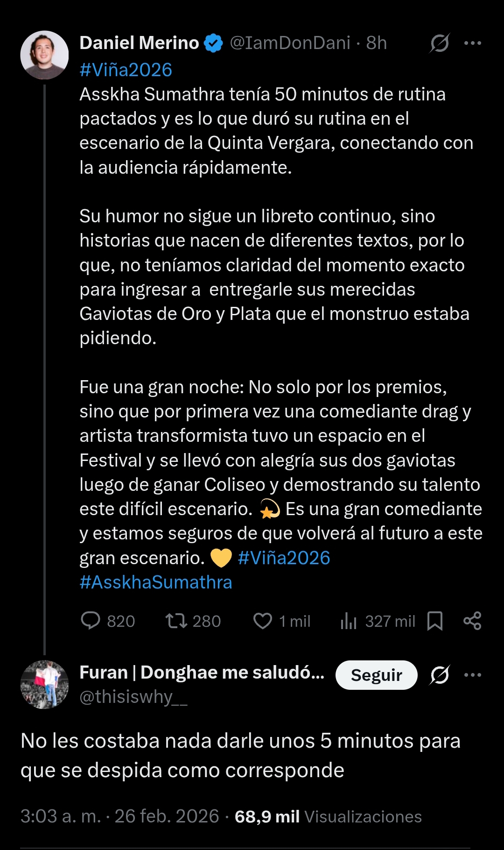Like Daniel Merino's post with heart icon

pyautogui.click(x=263, y=621)
